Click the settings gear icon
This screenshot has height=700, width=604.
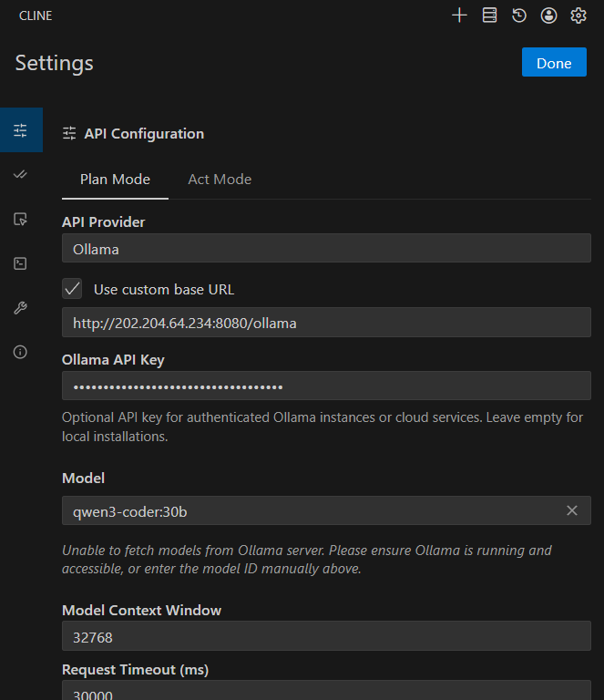pos(578,15)
